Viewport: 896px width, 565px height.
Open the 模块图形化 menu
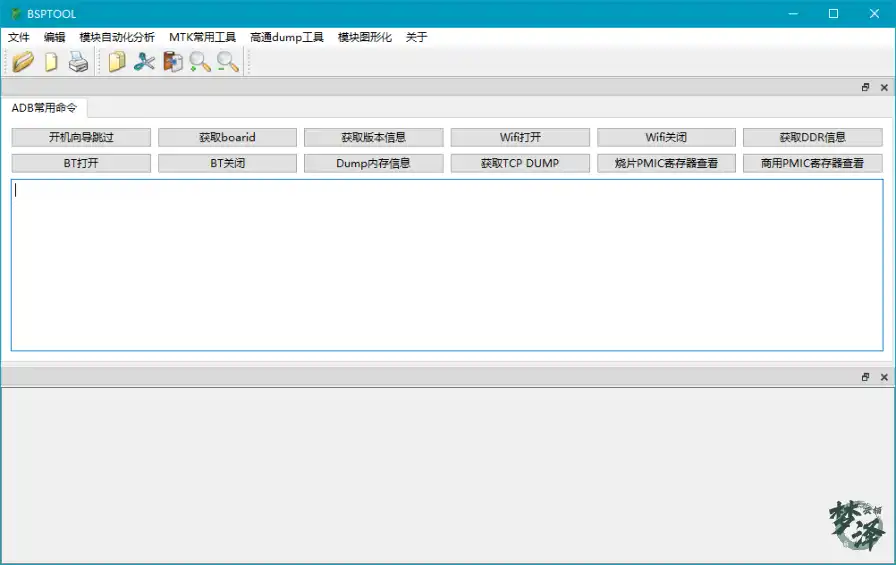(365, 37)
